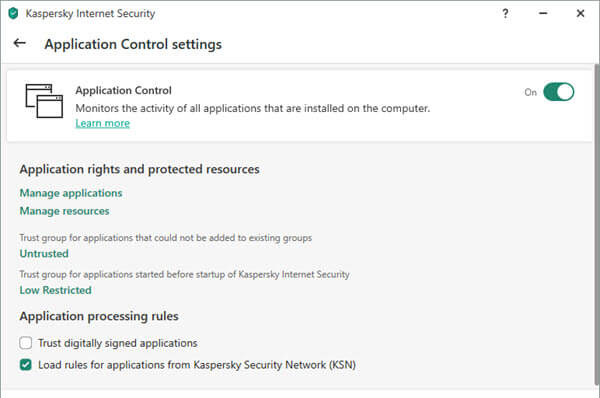Click 'Monitors the activity of all applications' description

coord(253,108)
